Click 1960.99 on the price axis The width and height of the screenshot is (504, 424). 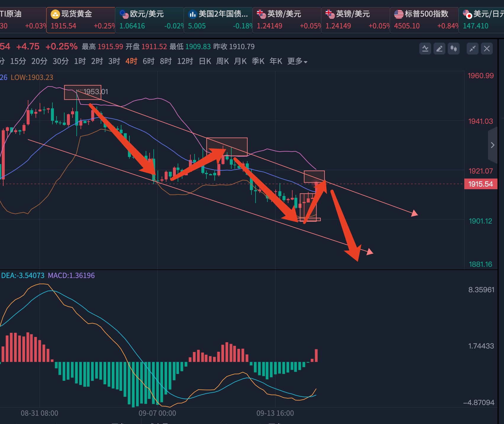[481, 76]
